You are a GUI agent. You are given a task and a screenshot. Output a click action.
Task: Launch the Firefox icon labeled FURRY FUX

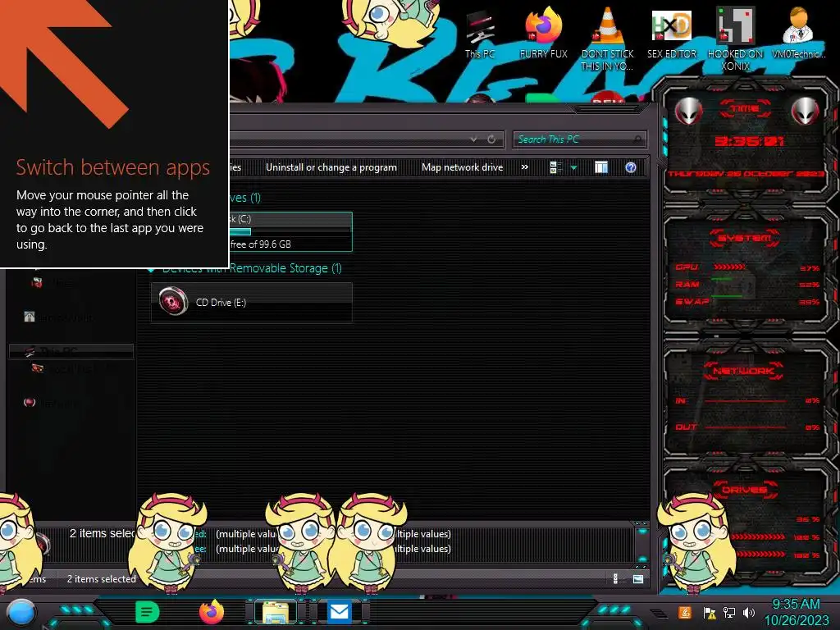click(x=543, y=32)
